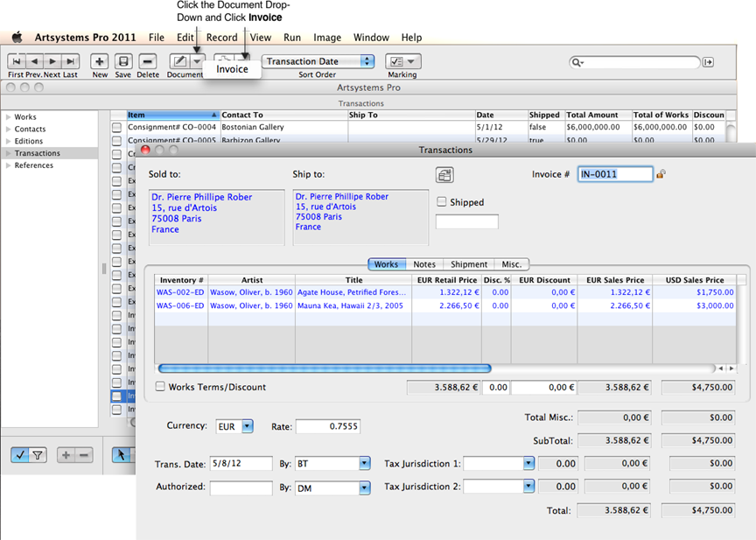This screenshot has height=540, width=756.
Task: Click inventory number WAS-006-ED
Action: (x=180, y=305)
